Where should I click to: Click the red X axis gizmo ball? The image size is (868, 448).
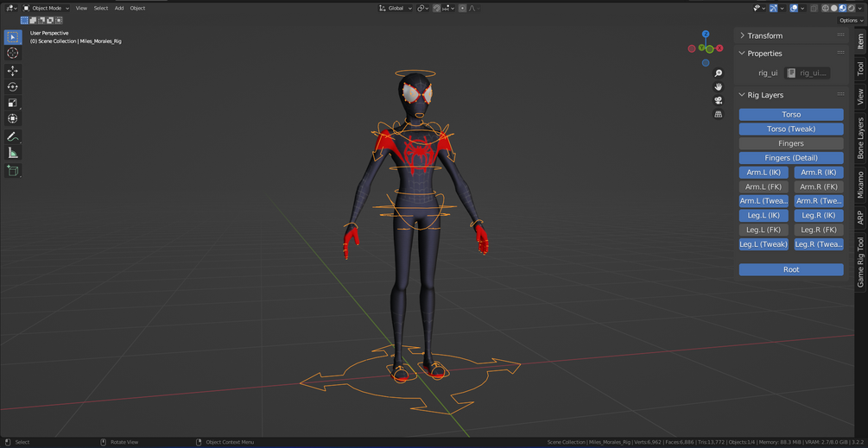click(719, 48)
